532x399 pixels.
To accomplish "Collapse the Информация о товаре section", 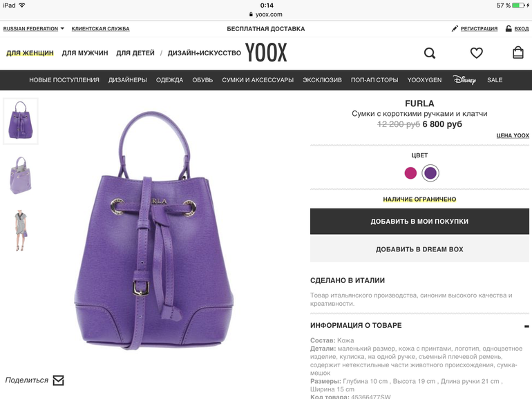I will [x=526, y=326].
